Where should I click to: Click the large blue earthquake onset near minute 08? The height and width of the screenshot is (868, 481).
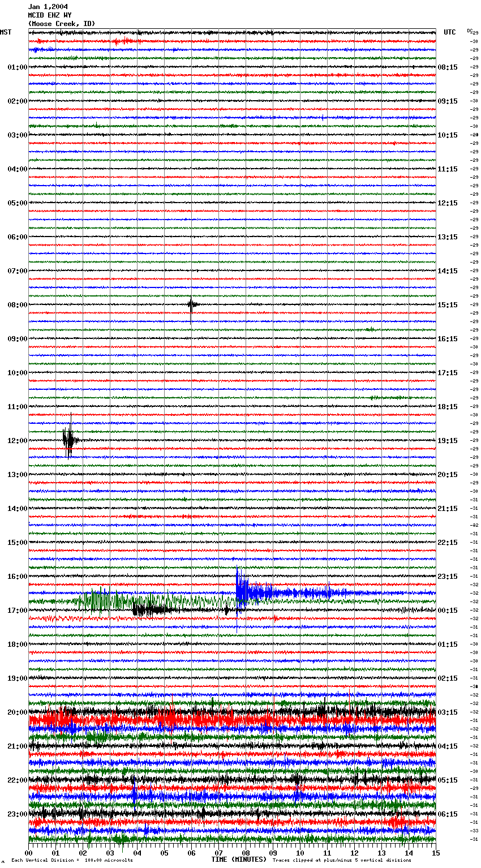[242, 592]
